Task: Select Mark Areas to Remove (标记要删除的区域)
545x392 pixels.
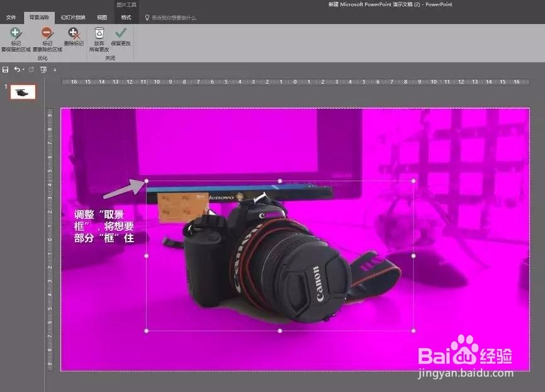Action: [47, 40]
